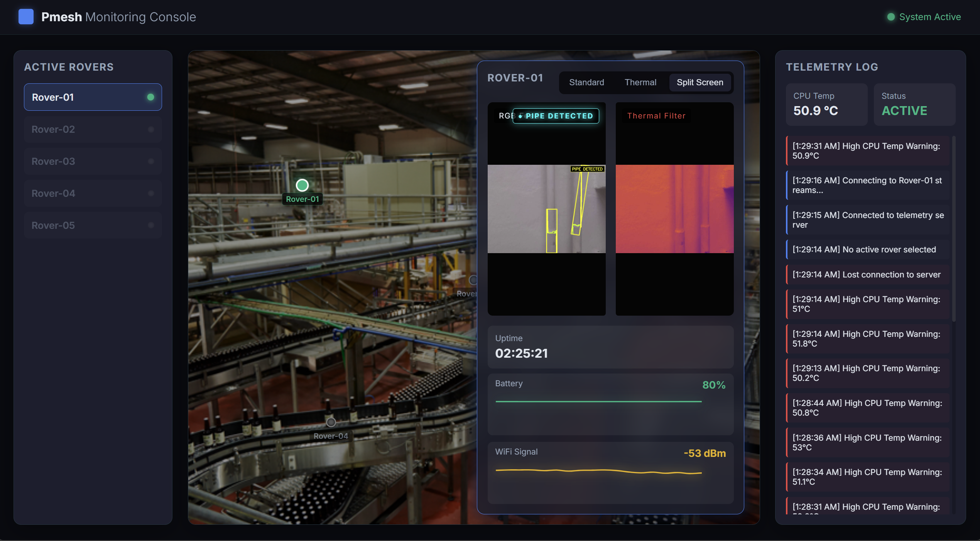Switch to the Thermal view tab
Screen dimensions: 980x541
(x=640, y=82)
